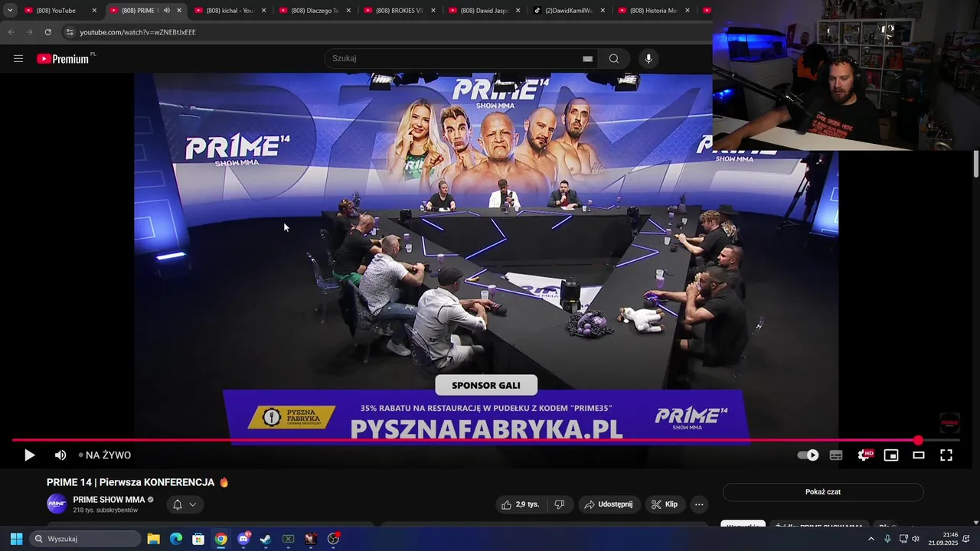980x551 pixels.
Task: Open player settings gear
Action: (x=864, y=455)
